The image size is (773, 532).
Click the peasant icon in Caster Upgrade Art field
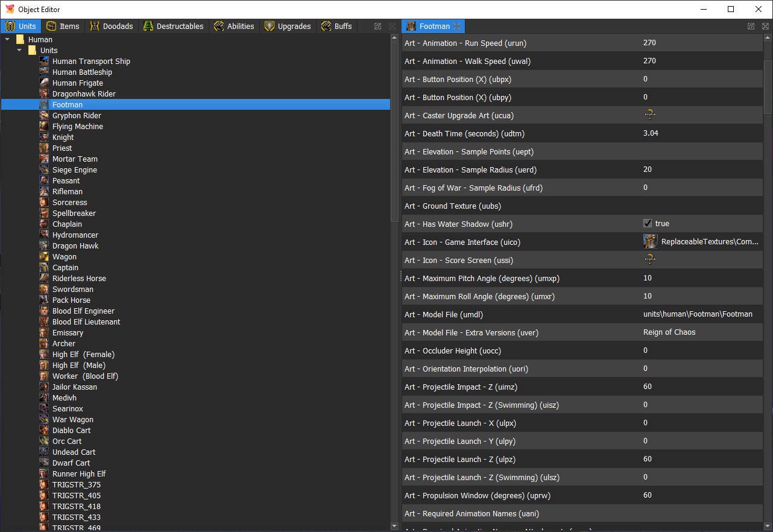(x=649, y=115)
